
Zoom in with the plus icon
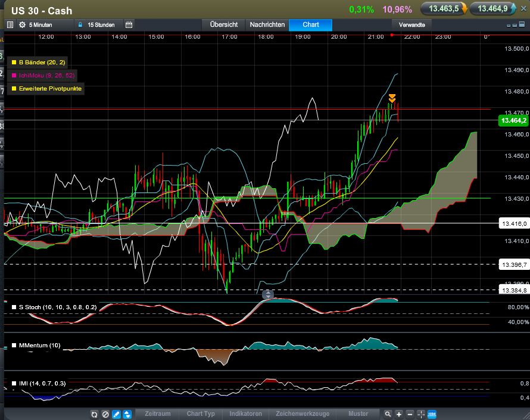pos(399,414)
